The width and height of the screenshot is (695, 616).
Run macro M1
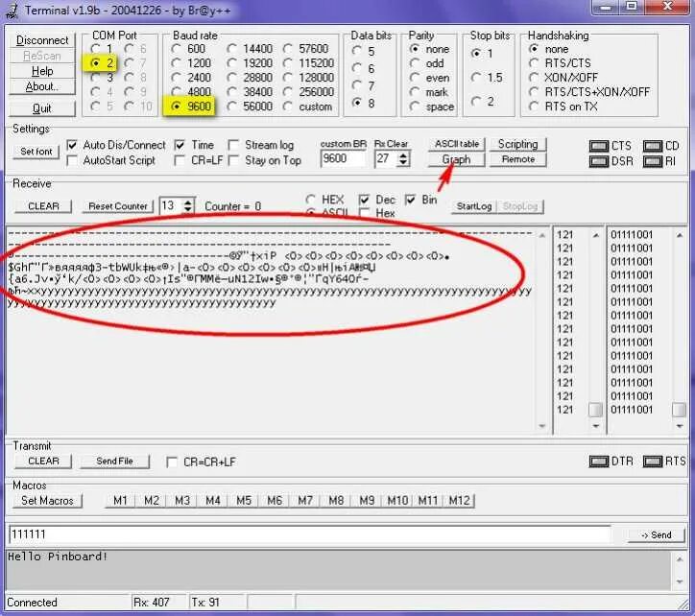(x=120, y=501)
